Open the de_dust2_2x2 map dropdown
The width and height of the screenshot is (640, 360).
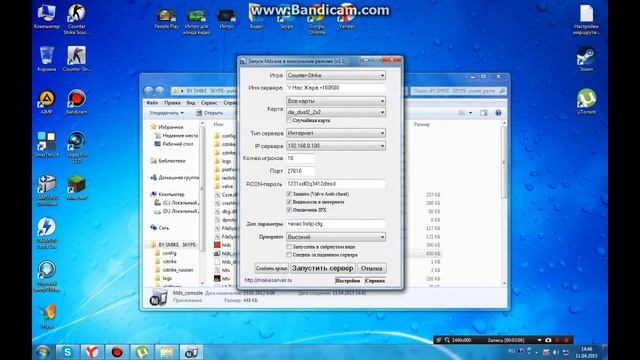pyautogui.click(x=336, y=112)
